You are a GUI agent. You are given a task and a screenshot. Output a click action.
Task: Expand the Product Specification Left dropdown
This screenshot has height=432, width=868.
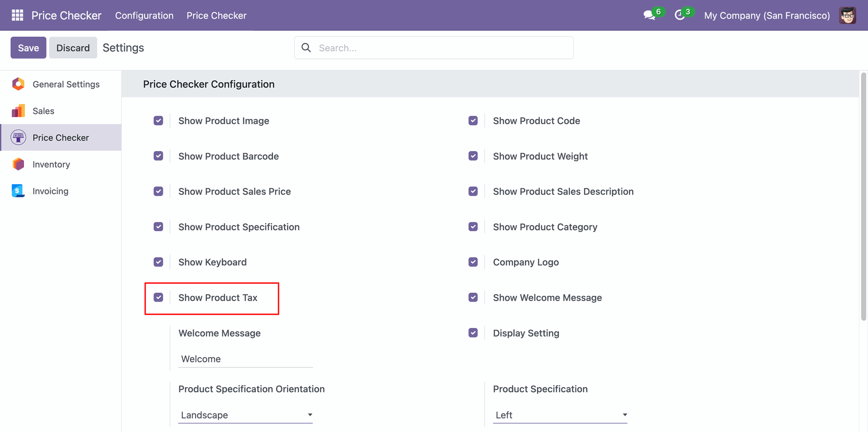pyautogui.click(x=560, y=415)
